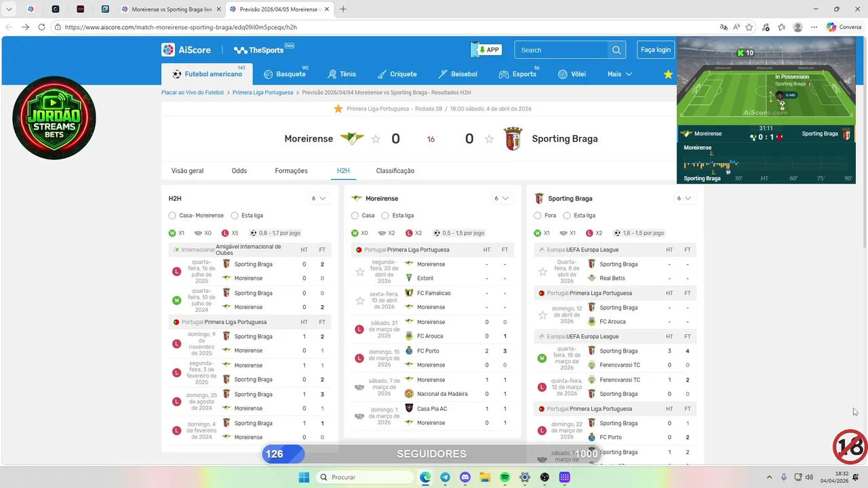Open Placar ao Vivo do Futebol breadcrumb
This screenshot has height=488, width=868.
pyautogui.click(x=193, y=92)
